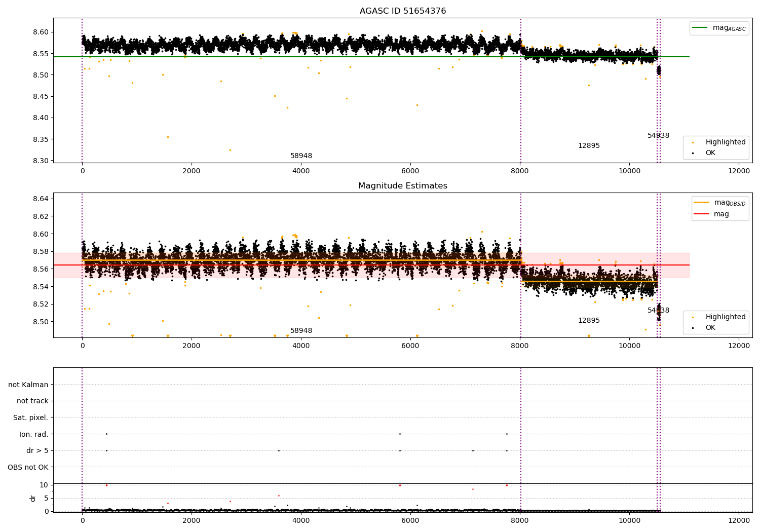The height and width of the screenshot is (532, 760).
Task: Click 'Highlighted' legend entry in the top plot
Action: [x=726, y=142]
